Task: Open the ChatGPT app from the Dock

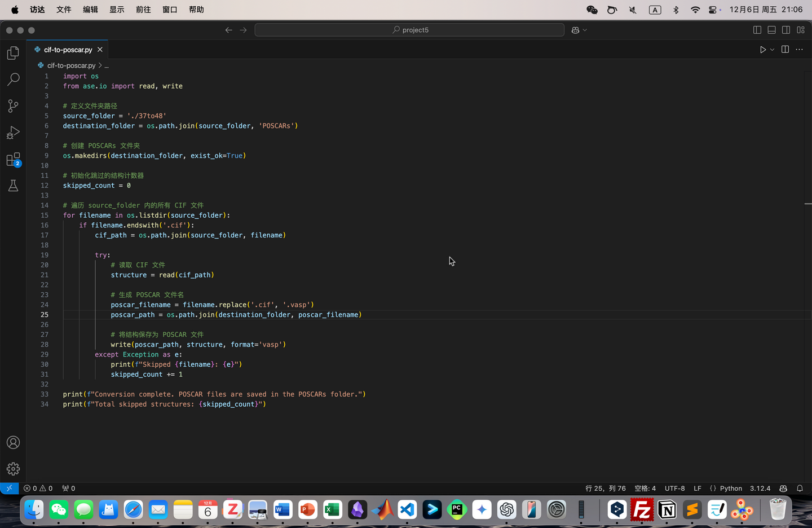Action: (x=507, y=510)
